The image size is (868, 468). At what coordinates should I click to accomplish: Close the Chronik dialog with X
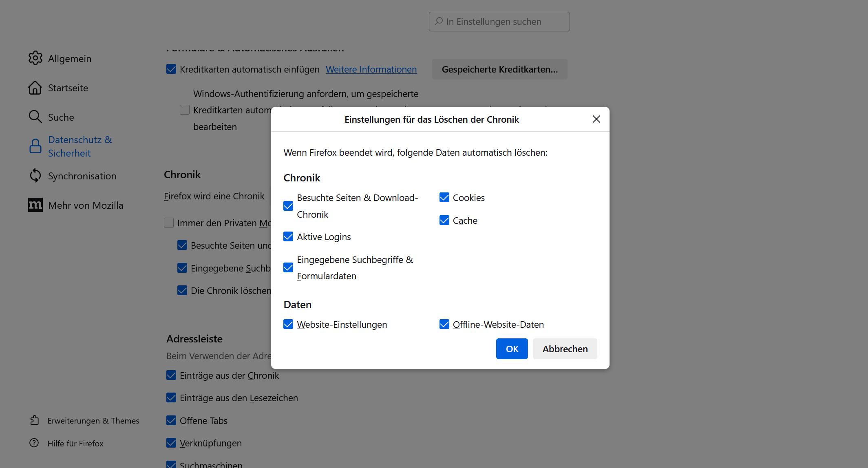596,119
